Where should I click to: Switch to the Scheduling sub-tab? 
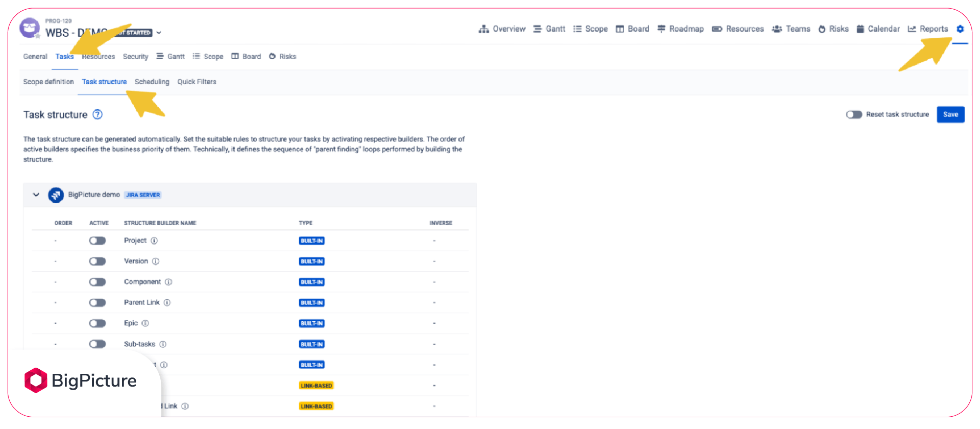click(152, 82)
